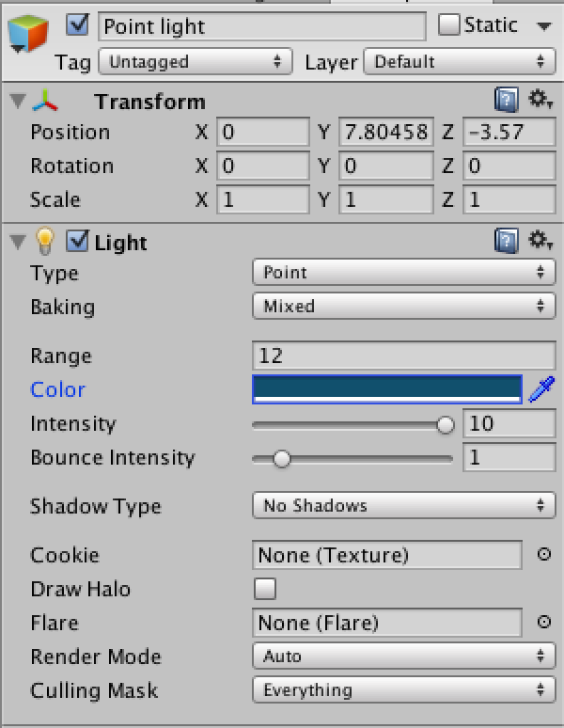Click the Point light name field
The height and width of the screenshot is (728, 564).
pyautogui.click(x=262, y=26)
